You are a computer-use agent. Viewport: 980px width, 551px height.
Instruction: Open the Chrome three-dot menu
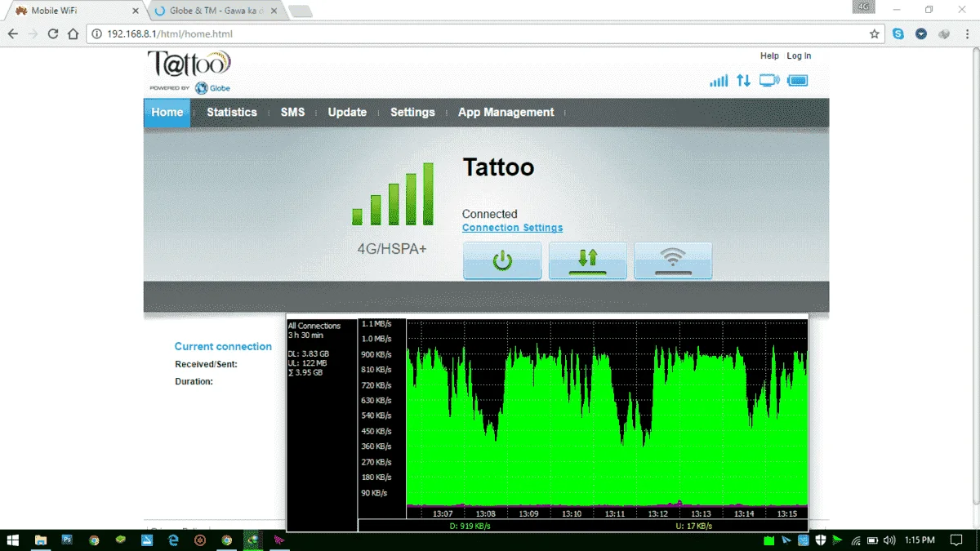tap(967, 34)
